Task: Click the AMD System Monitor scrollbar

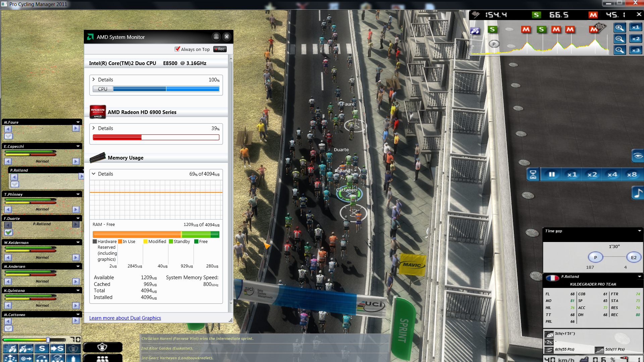Action: (230, 181)
